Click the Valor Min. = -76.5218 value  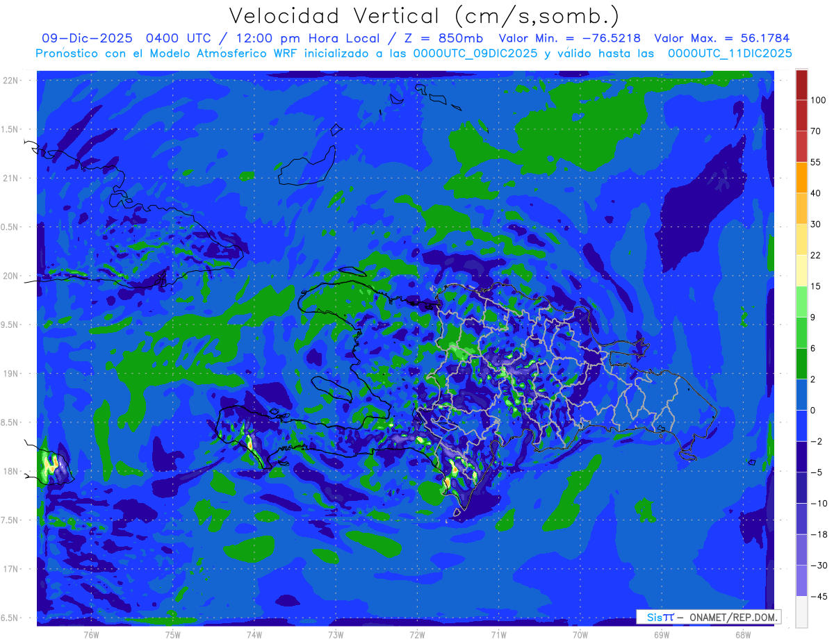(x=570, y=38)
